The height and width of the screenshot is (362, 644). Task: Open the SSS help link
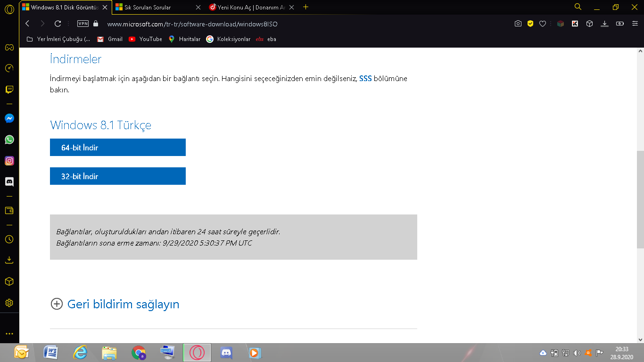365,79
